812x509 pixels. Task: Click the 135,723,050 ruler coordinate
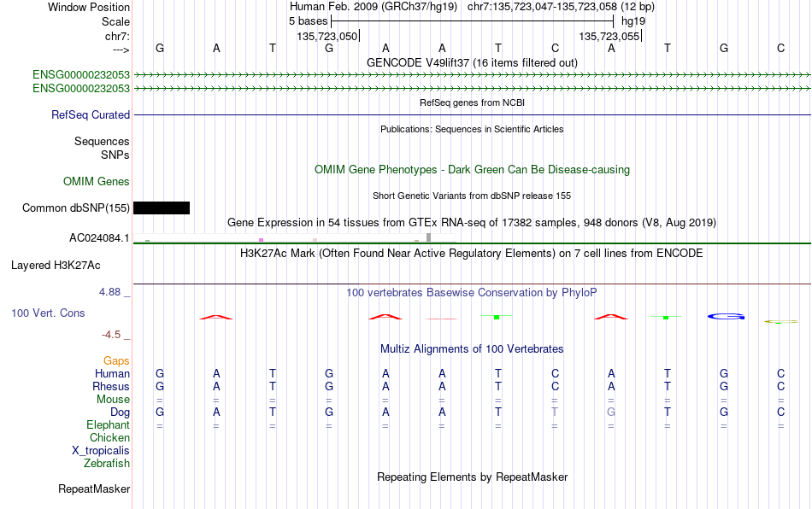tap(327, 36)
